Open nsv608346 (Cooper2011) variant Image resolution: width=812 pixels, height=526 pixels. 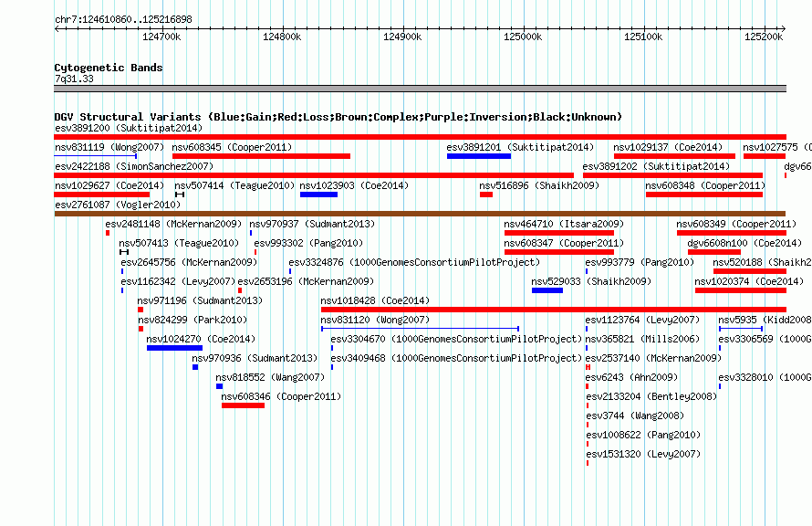tap(281, 396)
